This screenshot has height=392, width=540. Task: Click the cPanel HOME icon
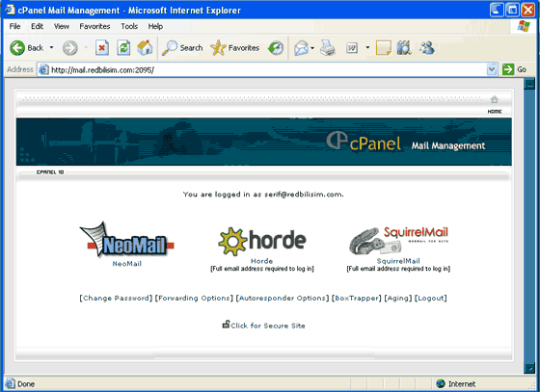(495, 104)
